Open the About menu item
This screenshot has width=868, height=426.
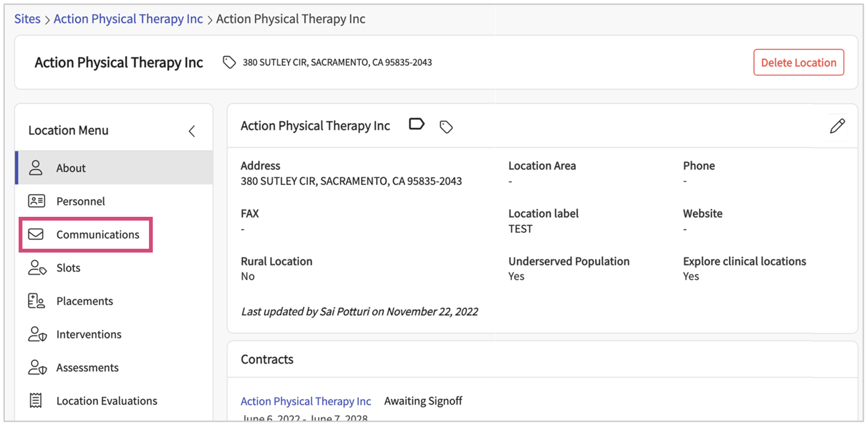tap(71, 168)
